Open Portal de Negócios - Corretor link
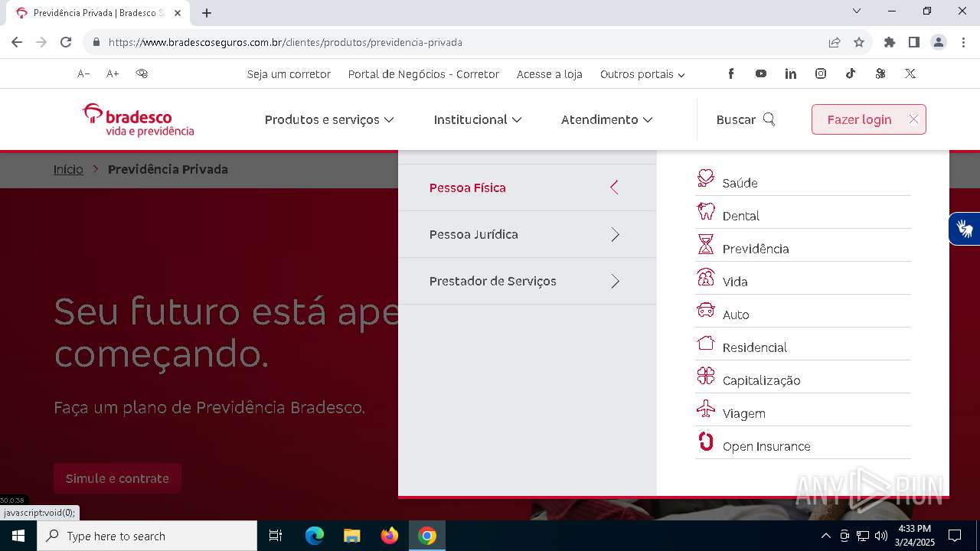The image size is (980, 551). click(x=423, y=74)
